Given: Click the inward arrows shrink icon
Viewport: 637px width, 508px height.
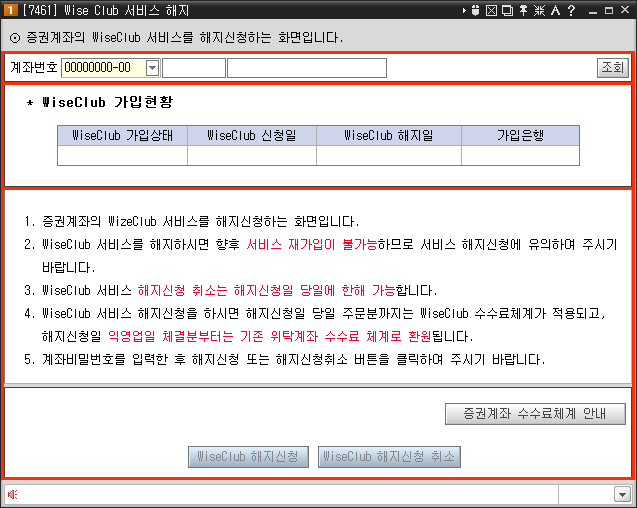Looking at the screenshot, I should tap(539, 10).
